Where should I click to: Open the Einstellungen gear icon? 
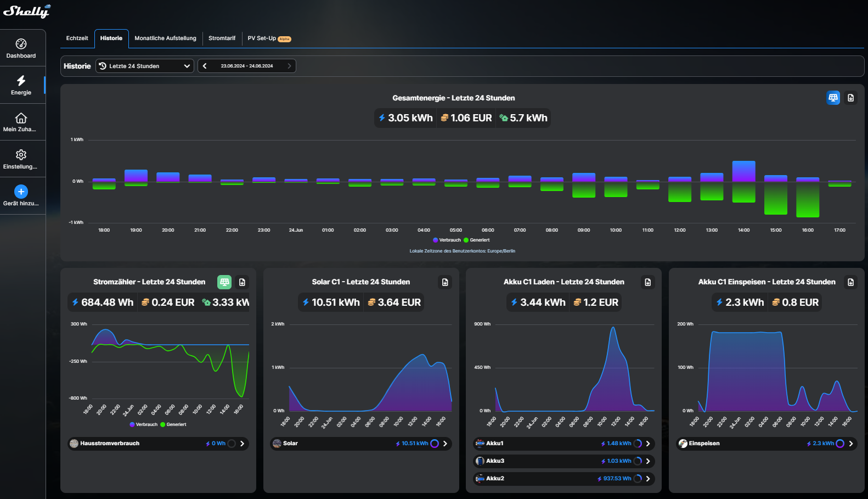pos(21,155)
